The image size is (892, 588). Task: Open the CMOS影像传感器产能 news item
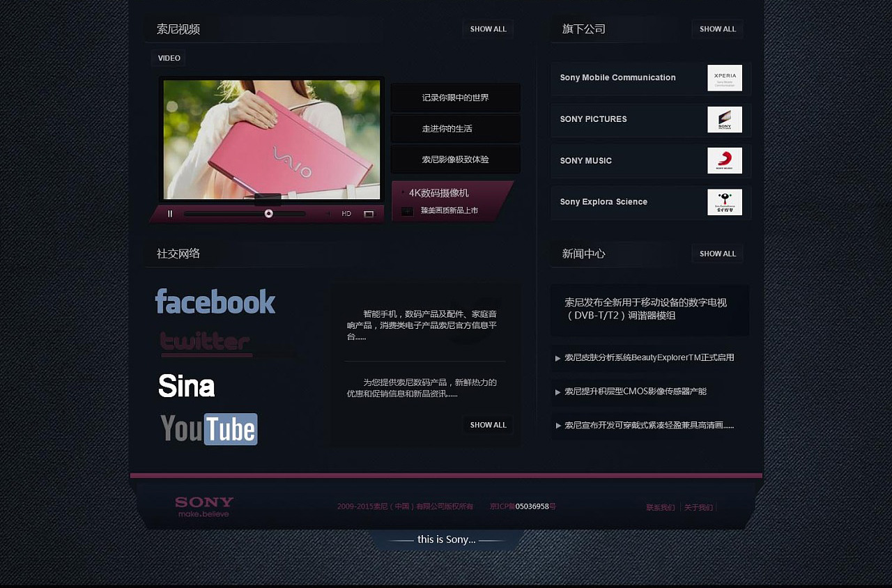point(636,392)
